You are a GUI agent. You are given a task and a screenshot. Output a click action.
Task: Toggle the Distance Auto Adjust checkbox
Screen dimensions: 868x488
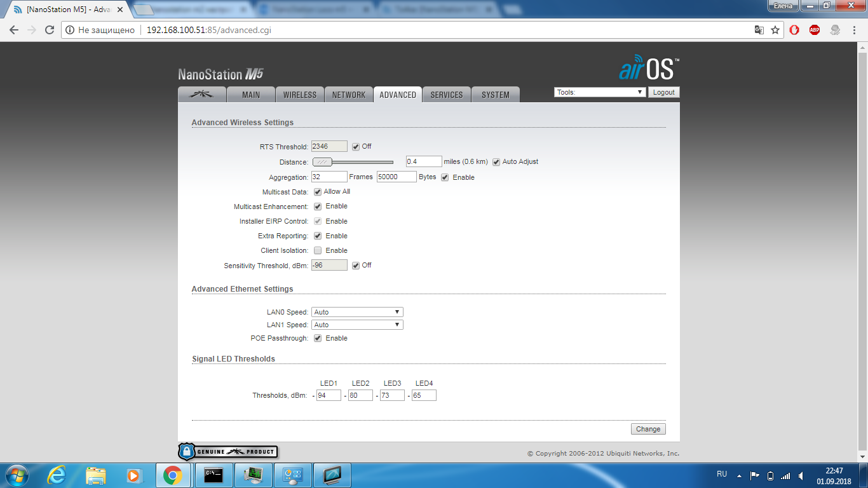click(x=496, y=162)
